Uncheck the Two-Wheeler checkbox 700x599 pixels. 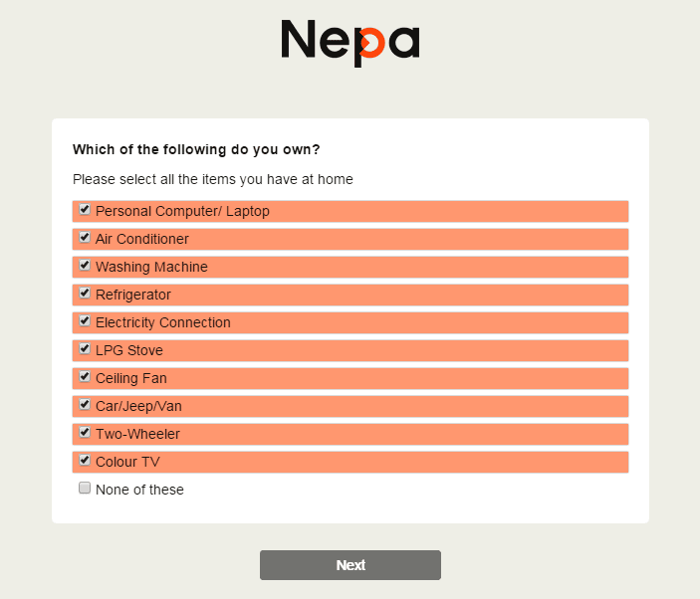(x=85, y=433)
